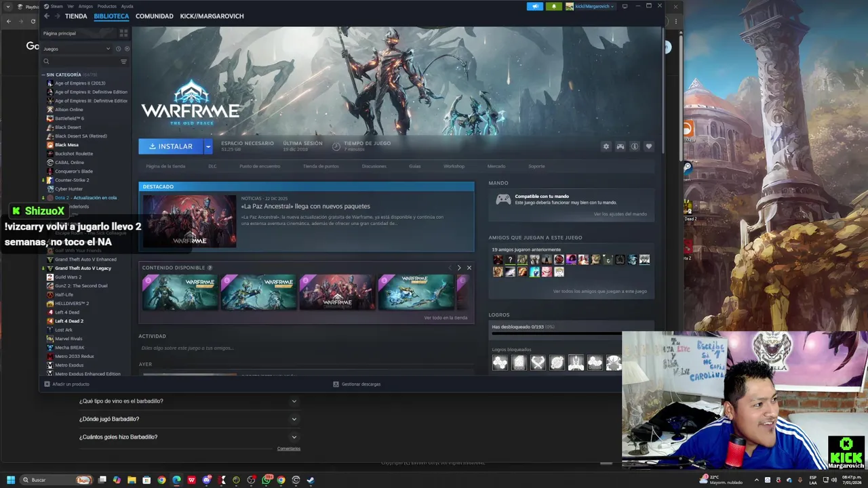The height and width of the screenshot is (488, 868).
Task: Show hidden system tray icons
Action: pos(757,480)
